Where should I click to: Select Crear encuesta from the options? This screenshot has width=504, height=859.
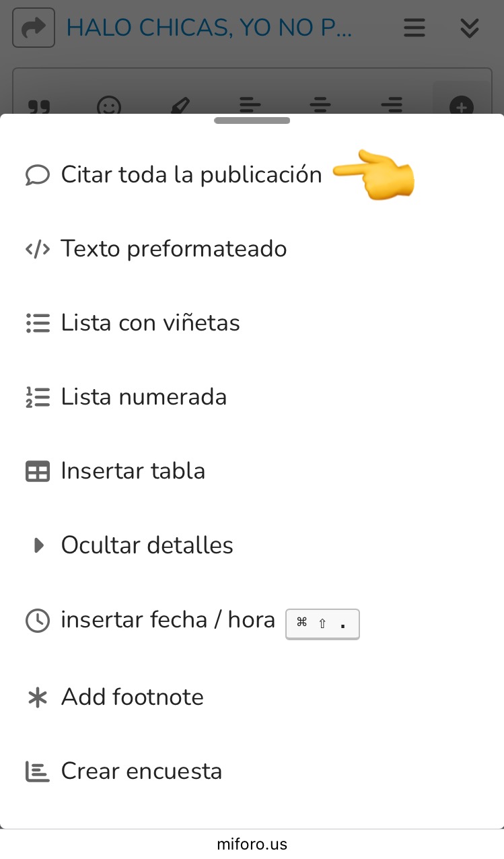pyautogui.click(x=141, y=771)
